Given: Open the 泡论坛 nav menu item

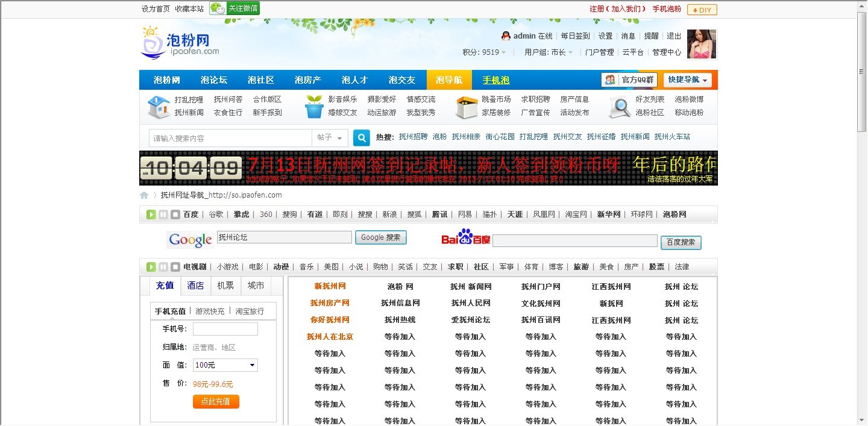Looking at the screenshot, I should pos(214,80).
